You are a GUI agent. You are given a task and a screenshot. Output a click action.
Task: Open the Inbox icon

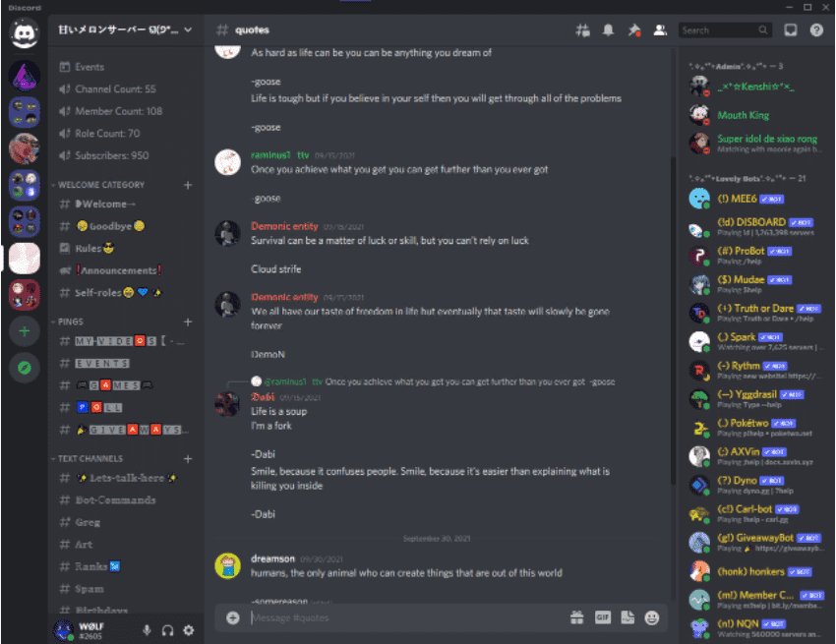[x=790, y=30]
